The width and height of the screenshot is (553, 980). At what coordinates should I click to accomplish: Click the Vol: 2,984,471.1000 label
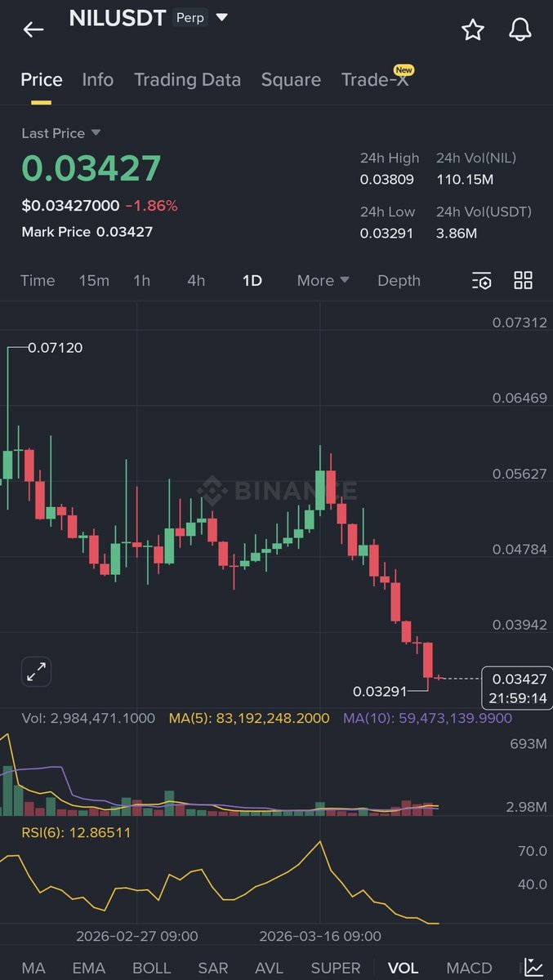coord(88,719)
